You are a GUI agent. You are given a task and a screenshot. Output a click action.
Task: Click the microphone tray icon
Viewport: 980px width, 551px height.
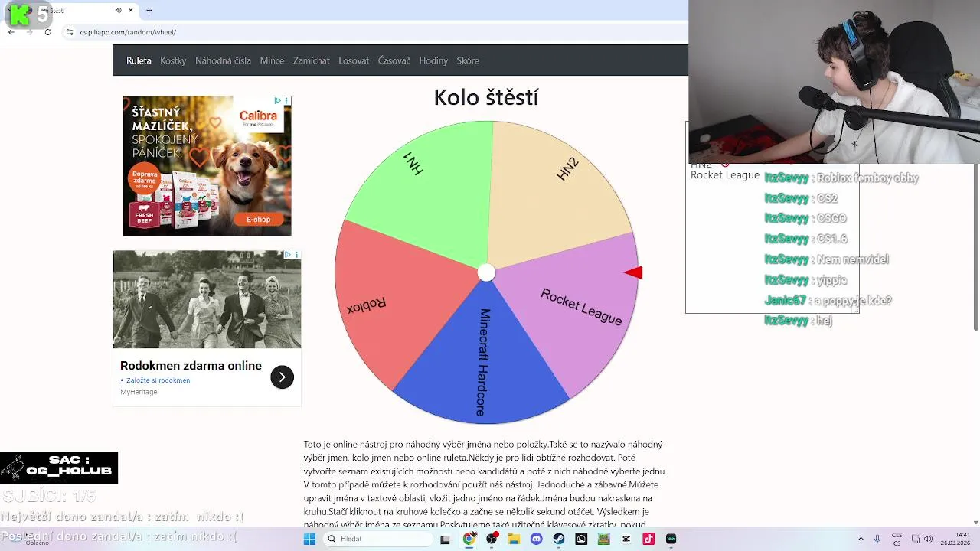877,539
